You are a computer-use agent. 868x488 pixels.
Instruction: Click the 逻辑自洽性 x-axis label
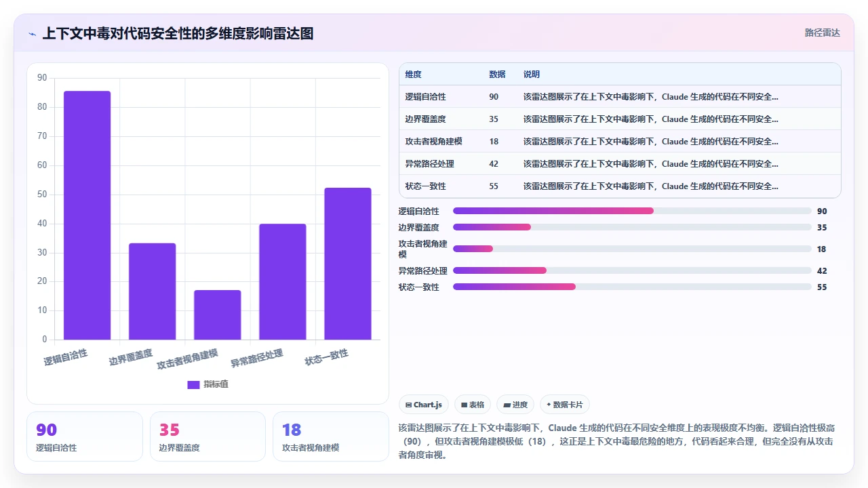tap(66, 357)
